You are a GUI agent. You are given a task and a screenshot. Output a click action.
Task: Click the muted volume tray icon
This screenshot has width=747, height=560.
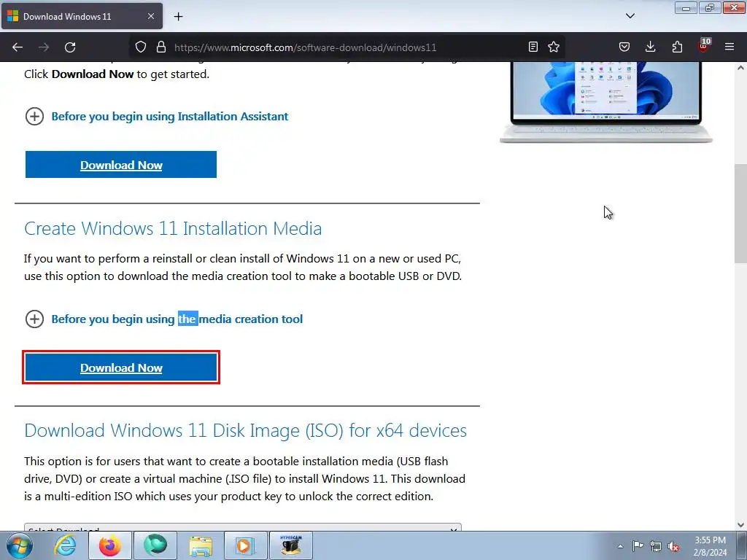pos(673,546)
